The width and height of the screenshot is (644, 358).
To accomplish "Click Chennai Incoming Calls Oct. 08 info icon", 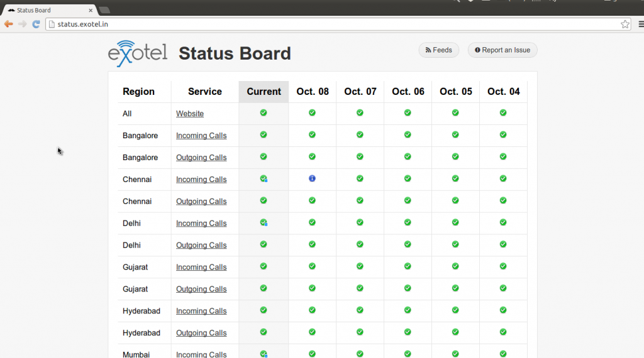I will [x=312, y=178].
